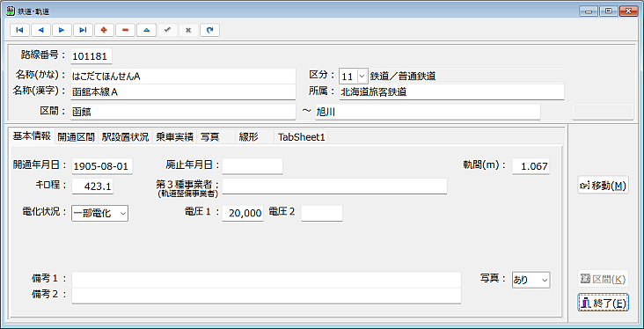Screen dimensions: 644x329
Task: Click the 備考1 input field
Action: click(x=267, y=280)
